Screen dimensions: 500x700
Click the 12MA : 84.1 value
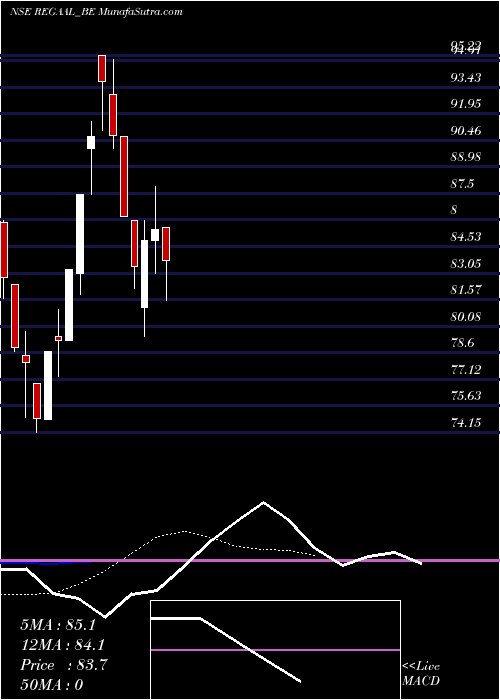tap(63, 645)
